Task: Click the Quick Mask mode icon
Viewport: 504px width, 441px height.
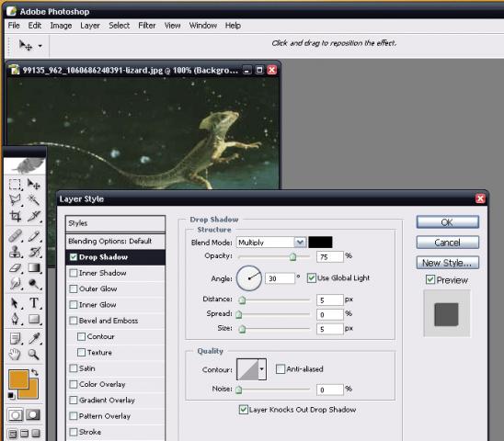Action: 33,415
